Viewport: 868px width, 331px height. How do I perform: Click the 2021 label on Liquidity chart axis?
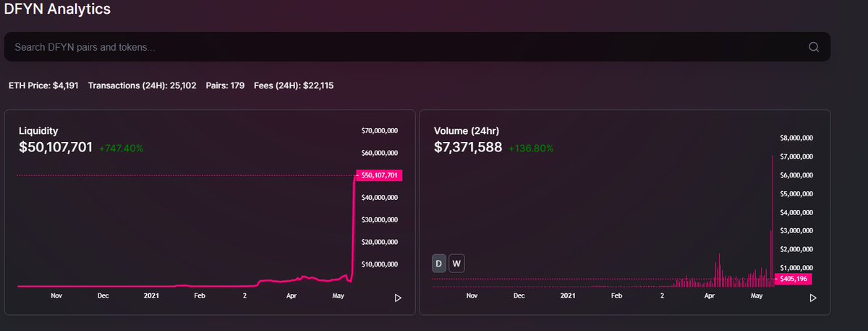pos(151,296)
